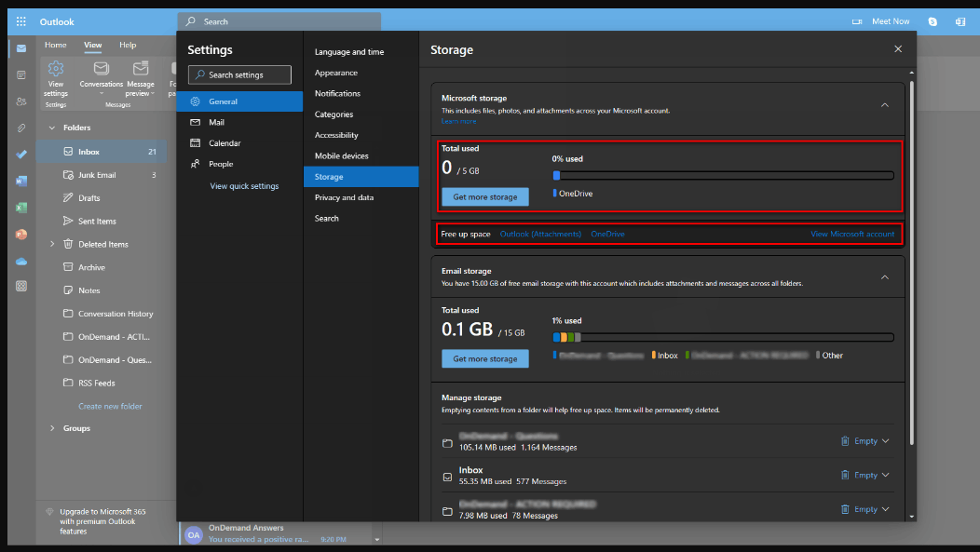Launch Word from the left rail
Viewport: 980px width, 552px height.
21,182
